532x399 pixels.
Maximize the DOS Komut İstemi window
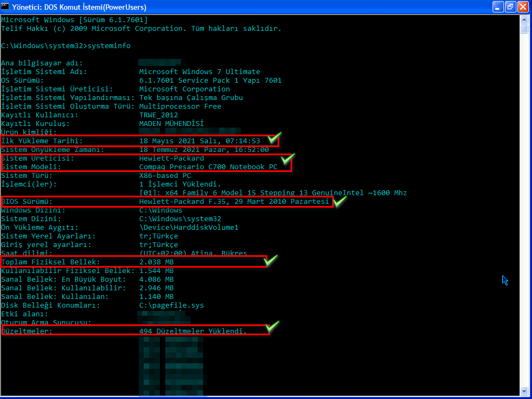[510, 6]
